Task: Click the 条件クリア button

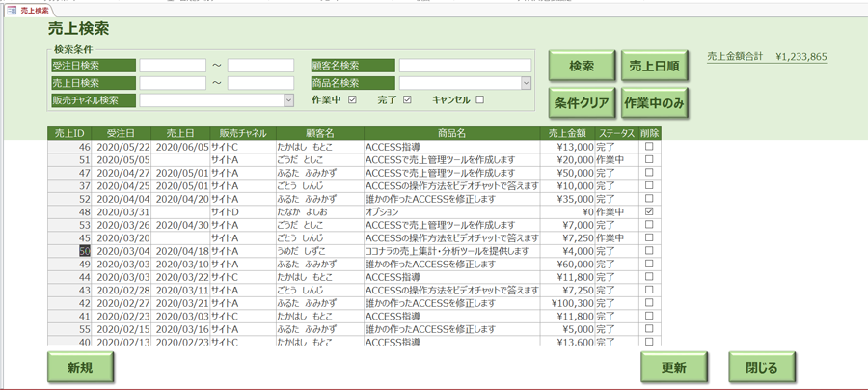Action: pos(581,102)
